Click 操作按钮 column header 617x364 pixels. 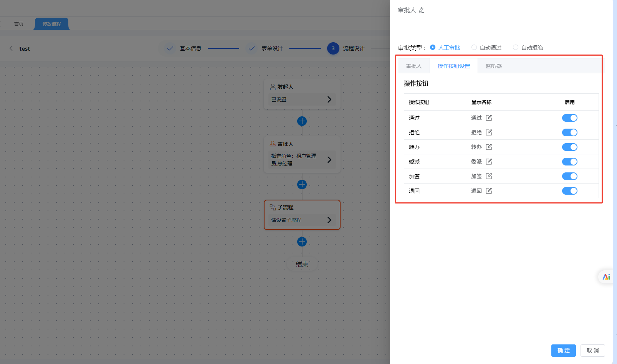click(x=419, y=102)
